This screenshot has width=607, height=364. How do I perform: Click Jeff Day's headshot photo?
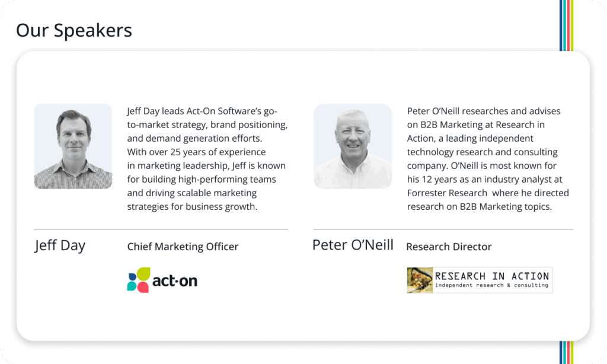tap(73, 146)
